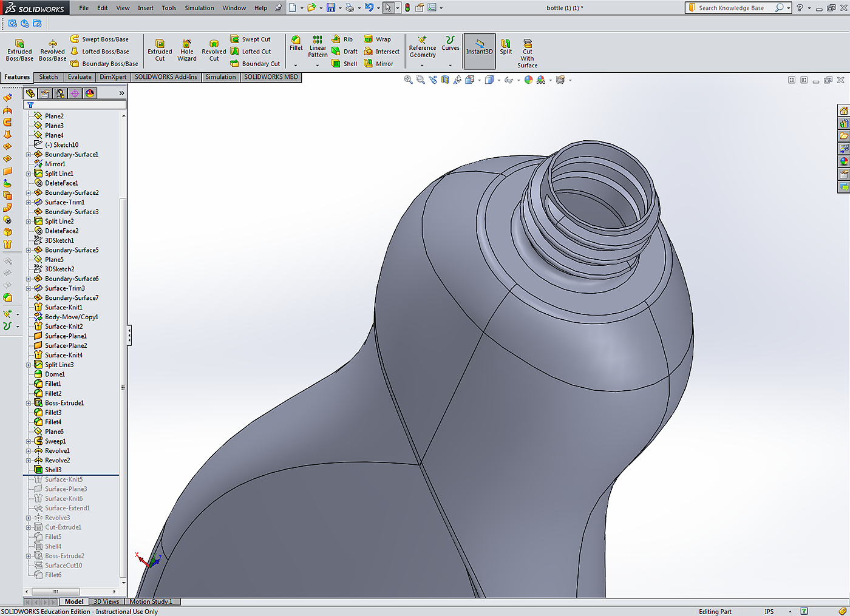Click the Fillet tool icon
Screen dimensions: 850x616
[296, 42]
